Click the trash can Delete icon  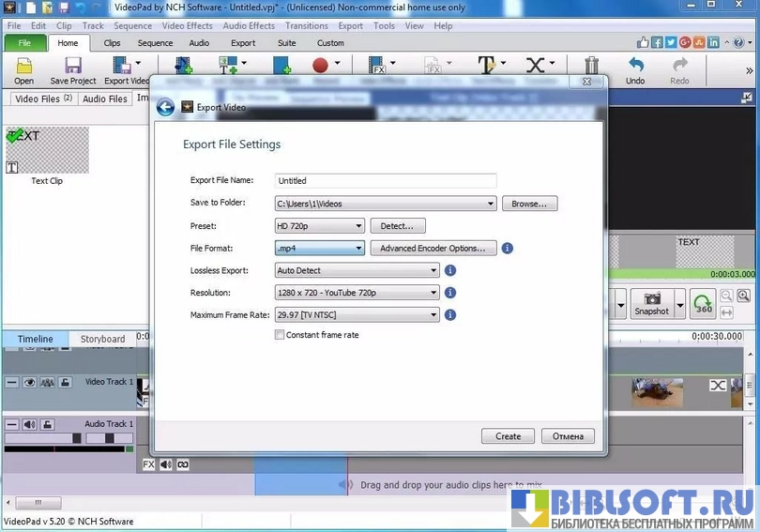click(591, 66)
